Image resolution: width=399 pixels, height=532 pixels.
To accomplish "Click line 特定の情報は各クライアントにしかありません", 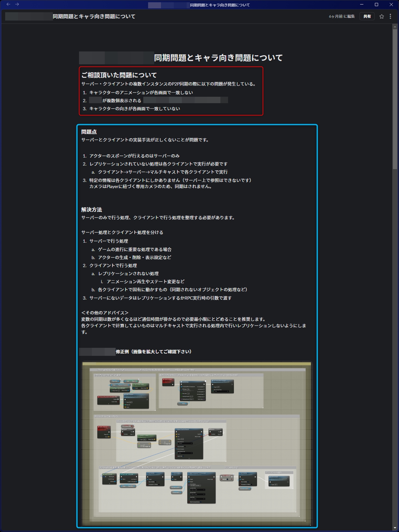I will click(171, 180).
